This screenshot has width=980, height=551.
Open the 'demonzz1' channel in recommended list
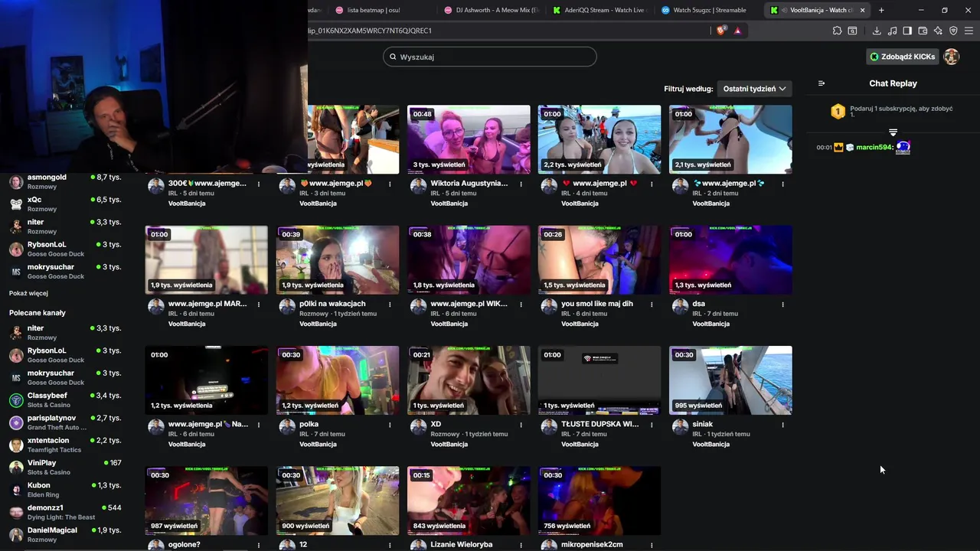tap(45, 508)
